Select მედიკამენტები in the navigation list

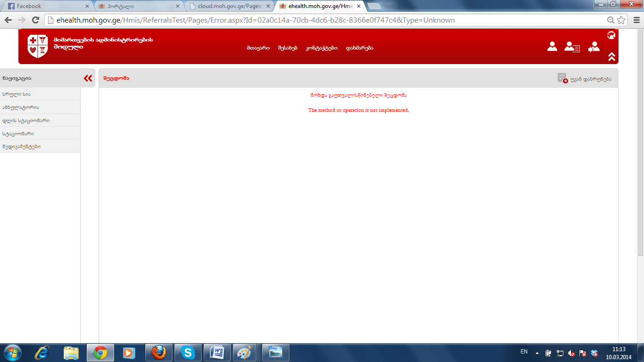[x=22, y=147]
